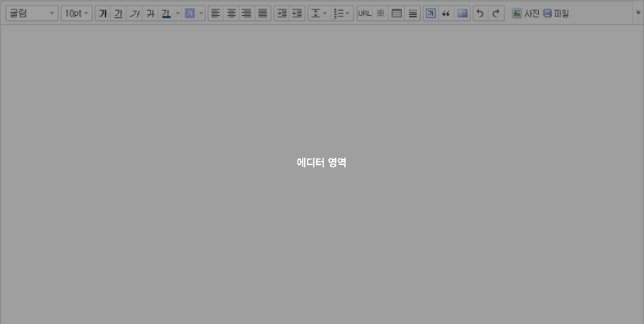The width and height of the screenshot is (644, 324).
Task: Justify the text alignment
Action: pyautogui.click(x=262, y=13)
